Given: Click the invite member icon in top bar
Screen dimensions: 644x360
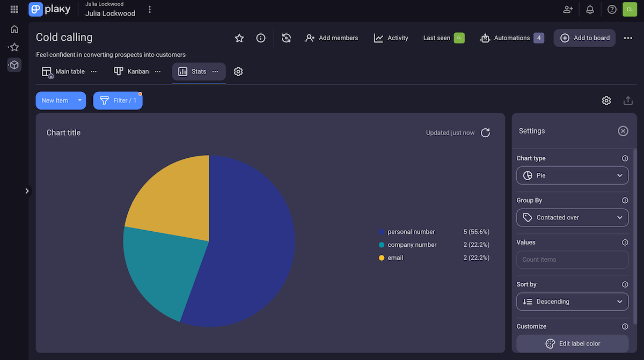Looking at the screenshot, I should point(567,9).
